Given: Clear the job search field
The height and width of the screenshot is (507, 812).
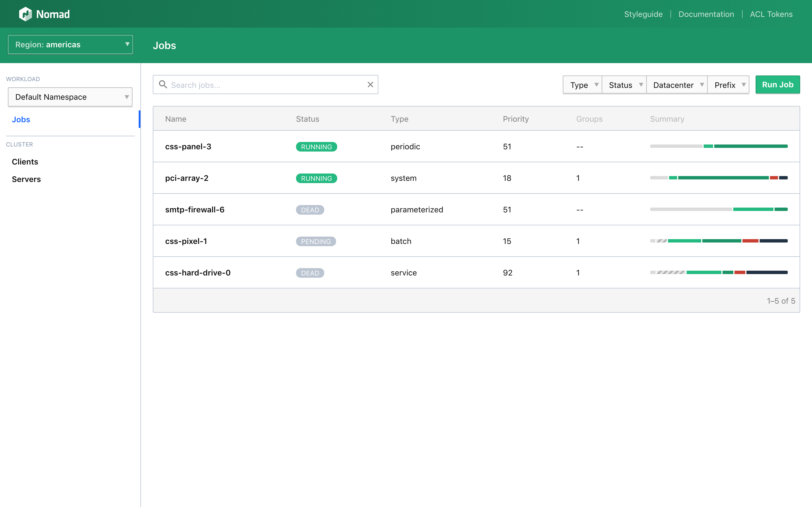Looking at the screenshot, I should click(x=370, y=84).
